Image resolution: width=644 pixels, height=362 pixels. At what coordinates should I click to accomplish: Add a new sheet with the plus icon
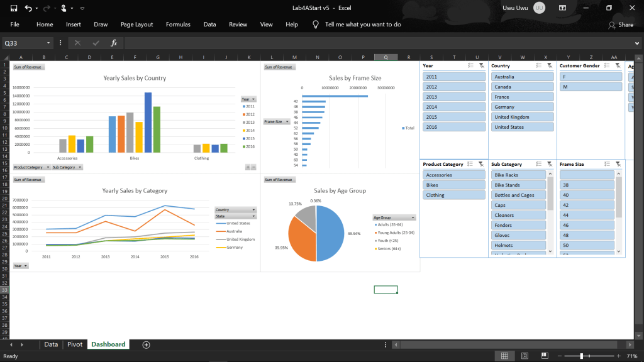pyautogui.click(x=146, y=344)
